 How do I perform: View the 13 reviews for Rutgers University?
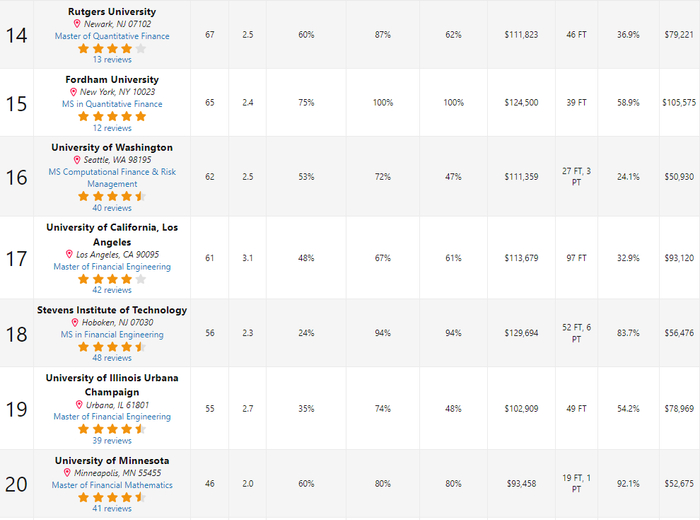112,60
